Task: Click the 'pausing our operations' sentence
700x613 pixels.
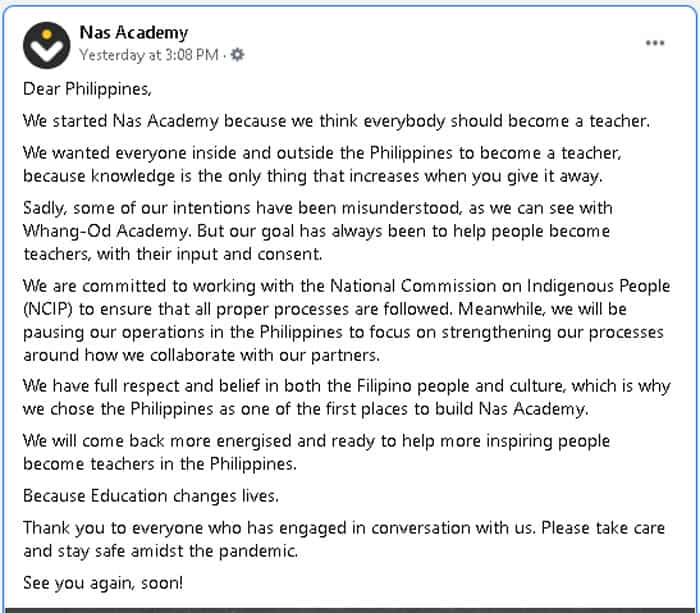Action: click(x=343, y=333)
